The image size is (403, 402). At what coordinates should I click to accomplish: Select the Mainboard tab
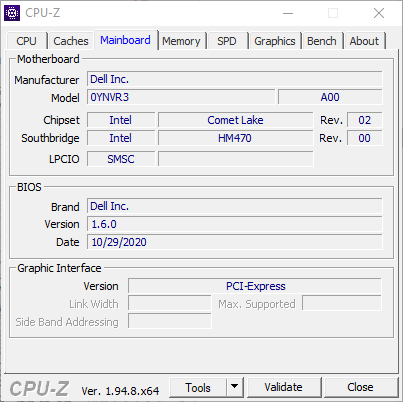pos(125,40)
